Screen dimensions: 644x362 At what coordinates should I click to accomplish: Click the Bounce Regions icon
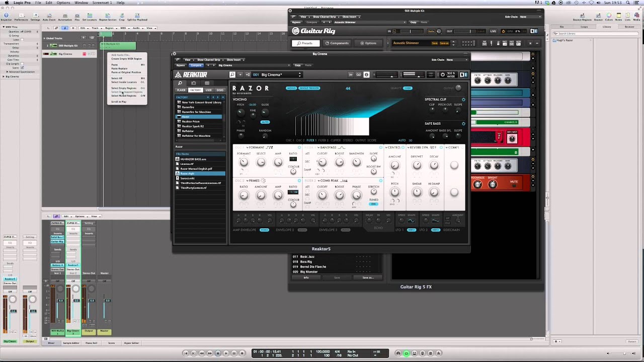tap(582, 16)
